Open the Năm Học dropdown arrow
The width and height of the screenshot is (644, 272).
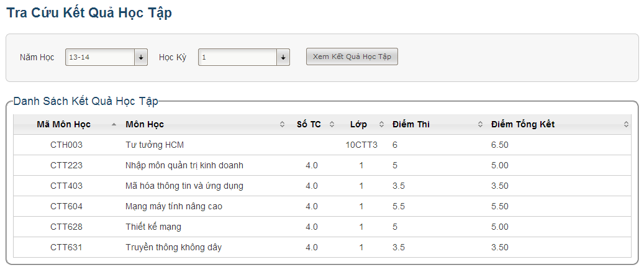click(141, 58)
